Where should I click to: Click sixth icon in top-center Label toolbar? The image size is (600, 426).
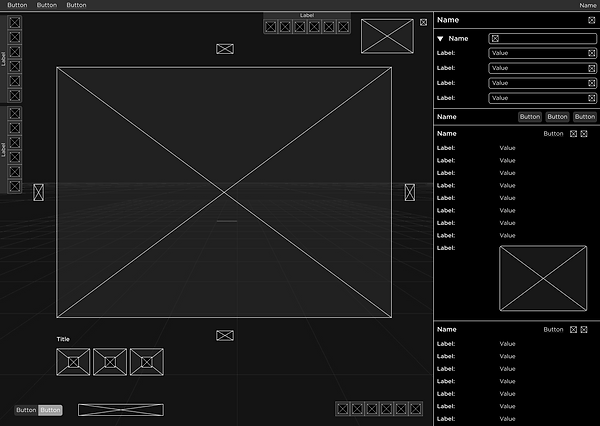(343, 27)
